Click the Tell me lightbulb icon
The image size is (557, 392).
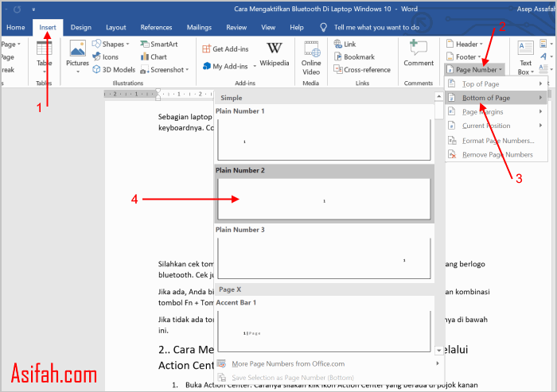[x=323, y=27]
